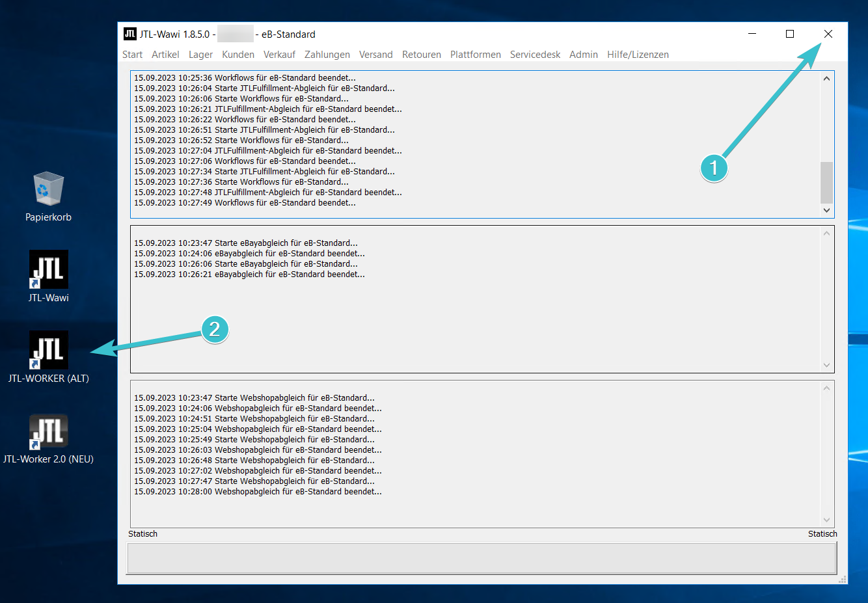Select log line '10:27:36 Starte Workflows für eB-Standard'

coord(241,182)
